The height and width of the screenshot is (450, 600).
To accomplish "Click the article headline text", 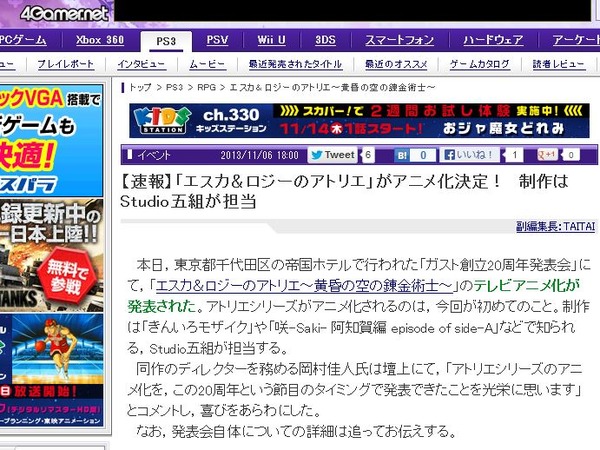I will 344,191.
